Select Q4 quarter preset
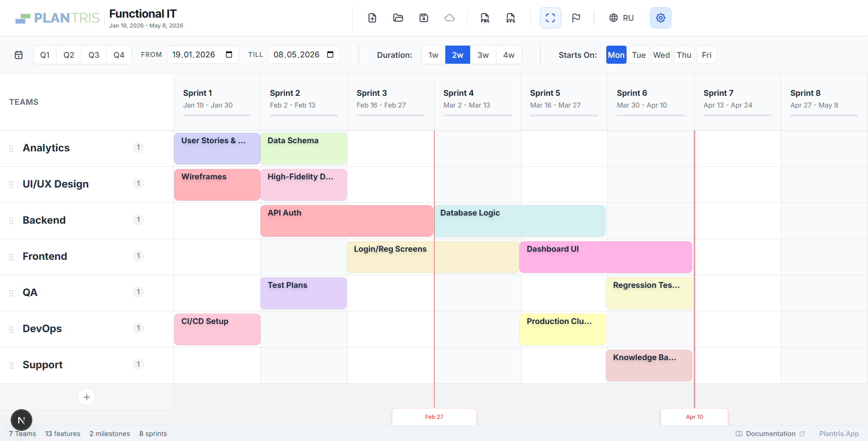 coord(119,55)
